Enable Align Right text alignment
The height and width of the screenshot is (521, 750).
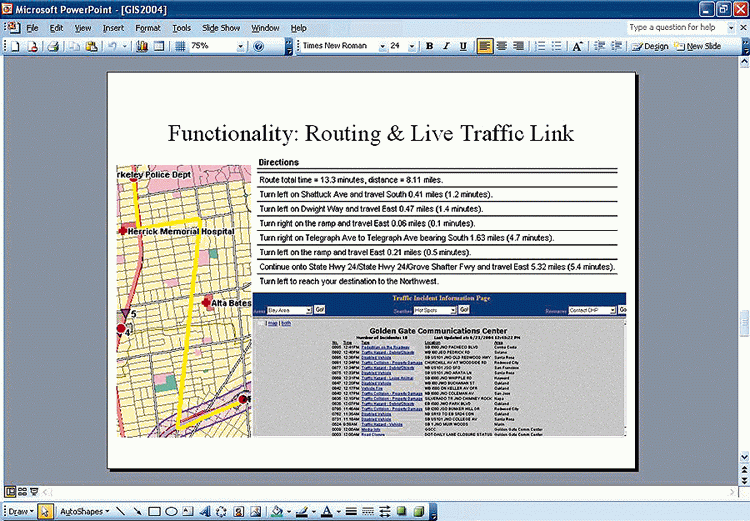point(518,46)
